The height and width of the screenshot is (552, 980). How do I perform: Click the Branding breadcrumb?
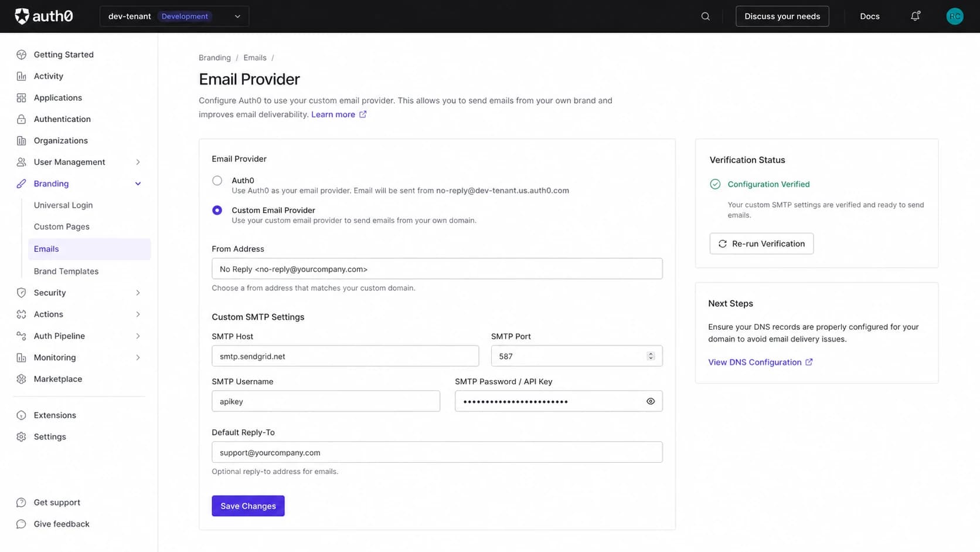tap(215, 57)
